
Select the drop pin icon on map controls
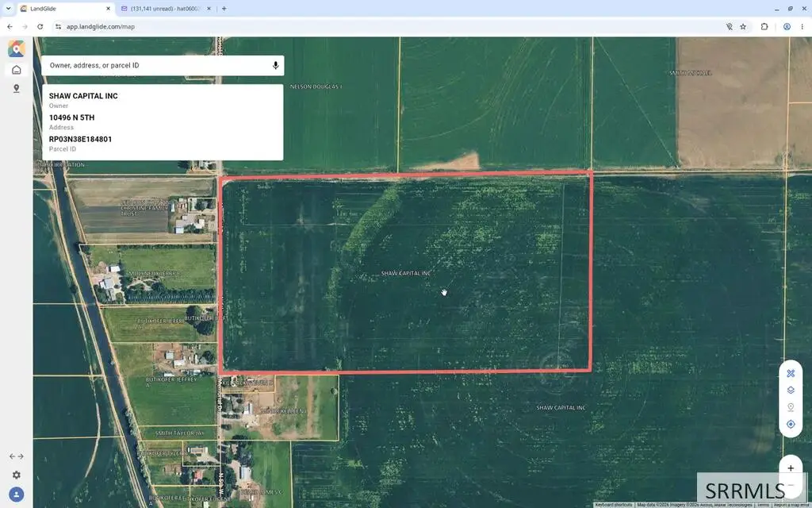791,407
